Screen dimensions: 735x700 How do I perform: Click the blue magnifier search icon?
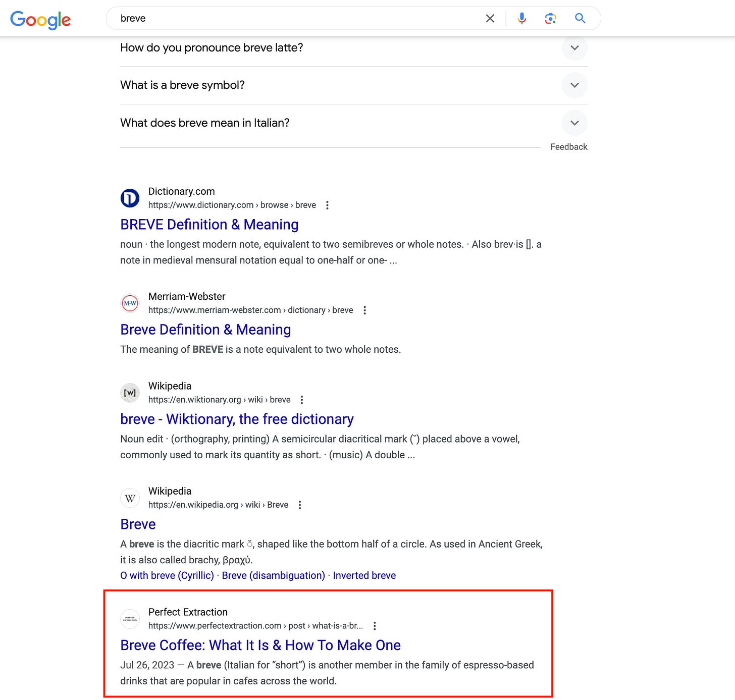pyautogui.click(x=580, y=18)
